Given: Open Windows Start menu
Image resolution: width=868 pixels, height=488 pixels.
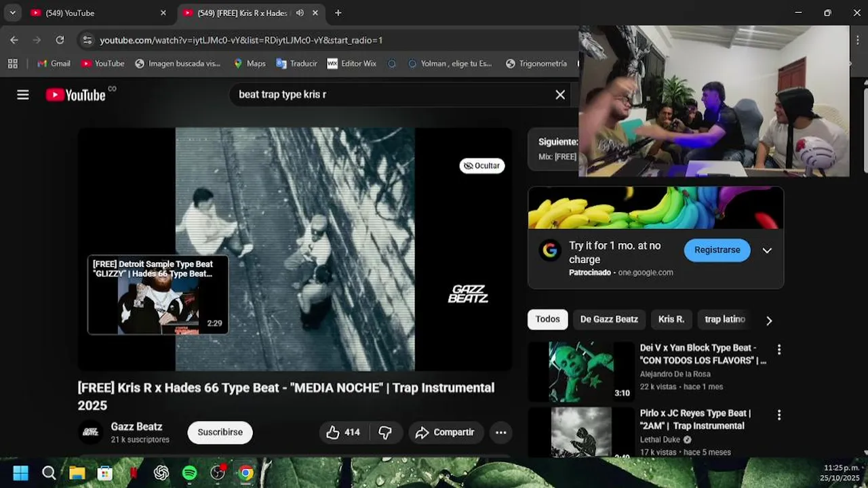Looking at the screenshot, I should [x=21, y=473].
